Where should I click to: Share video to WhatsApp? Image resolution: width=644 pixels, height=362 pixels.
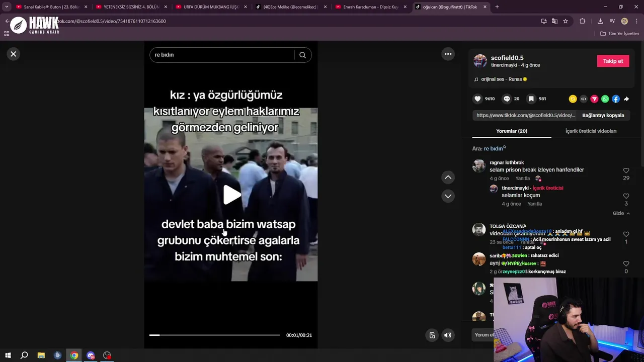coord(605,99)
